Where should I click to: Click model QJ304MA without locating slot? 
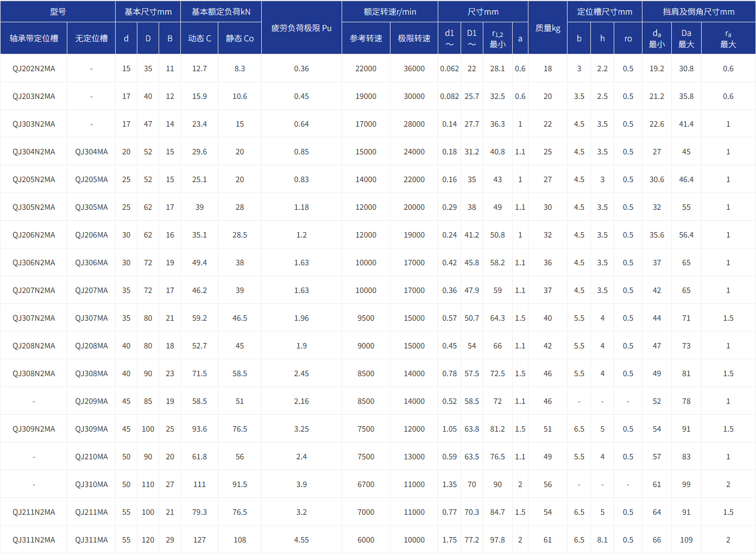[91, 152]
